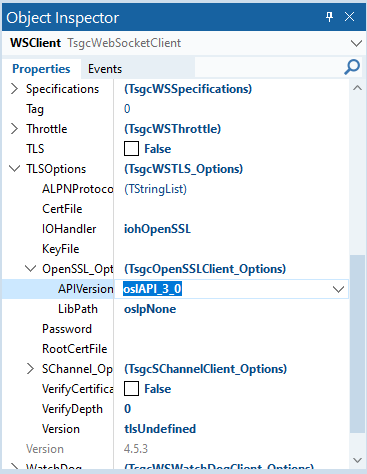Viewport: 367px width, 474px height.
Task: Pin the Object Inspector panel
Action: (x=329, y=17)
